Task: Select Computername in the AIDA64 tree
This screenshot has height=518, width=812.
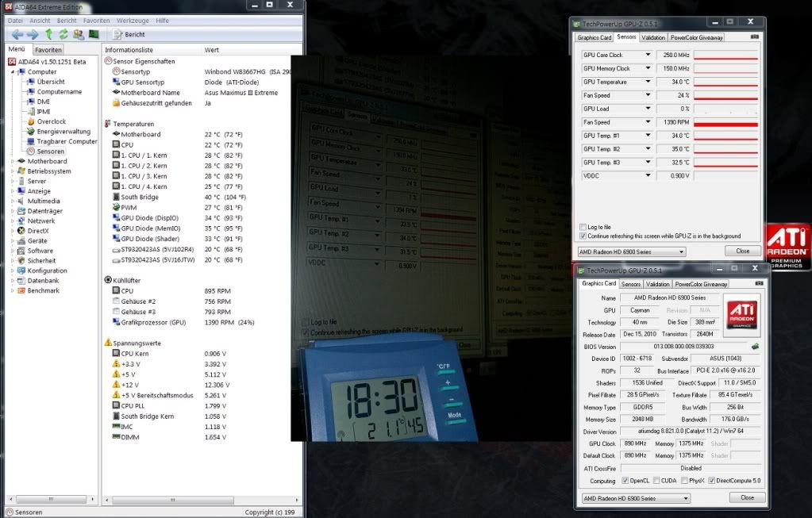Action: (60, 91)
